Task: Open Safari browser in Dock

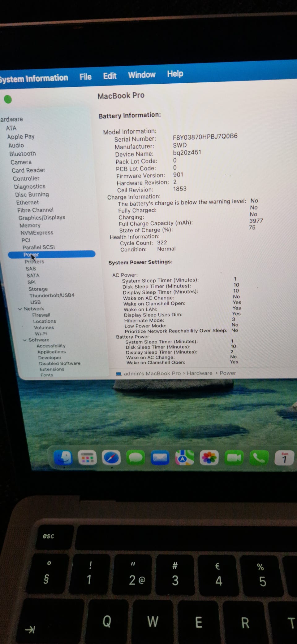Action: [111, 458]
